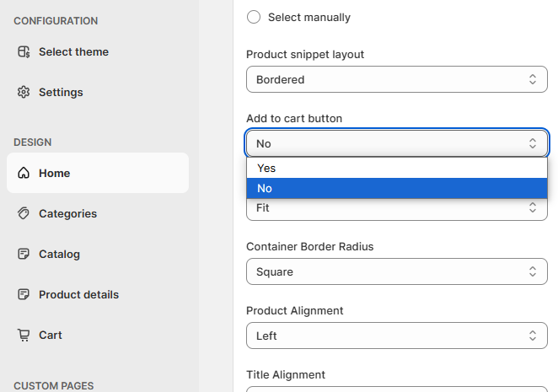Open the Catalog design page

(x=98, y=255)
